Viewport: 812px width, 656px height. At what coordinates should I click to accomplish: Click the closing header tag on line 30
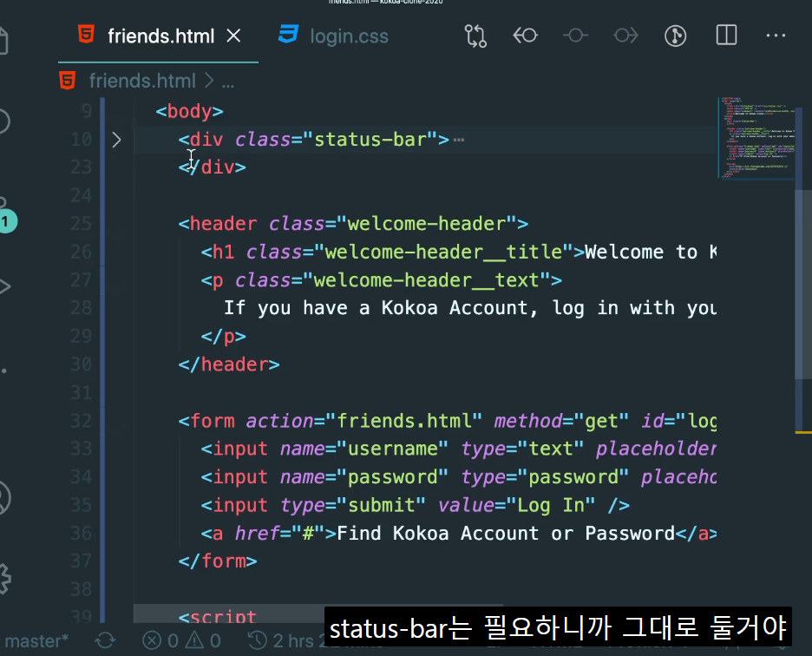tap(229, 364)
